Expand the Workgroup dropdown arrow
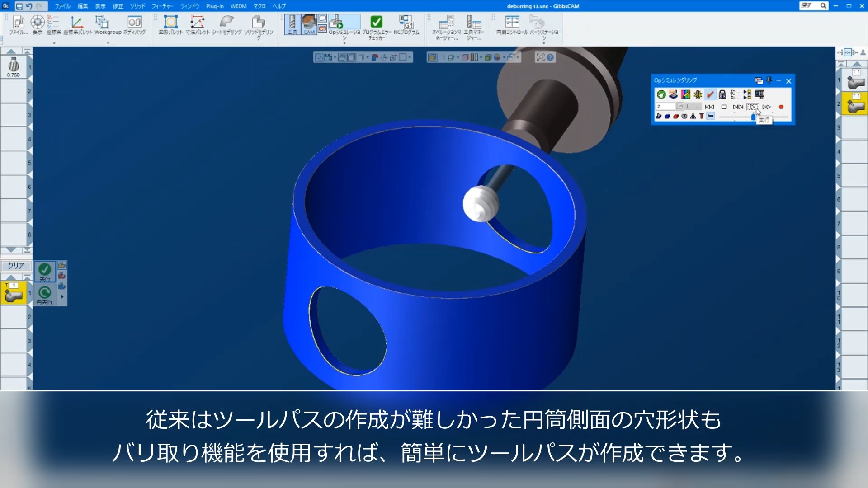Image resolution: width=868 pixels, height=488 pixels. [x=108, y=43]
